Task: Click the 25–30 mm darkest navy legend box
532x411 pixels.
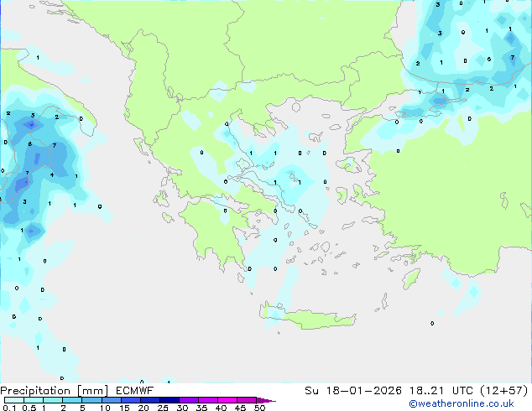Action: coord(169,400)
